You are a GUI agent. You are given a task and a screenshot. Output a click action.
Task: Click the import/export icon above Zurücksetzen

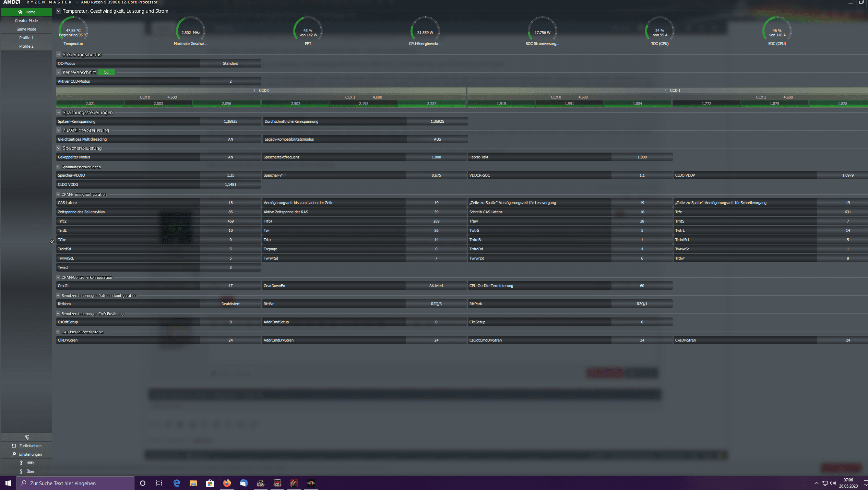tap(26, 437)
